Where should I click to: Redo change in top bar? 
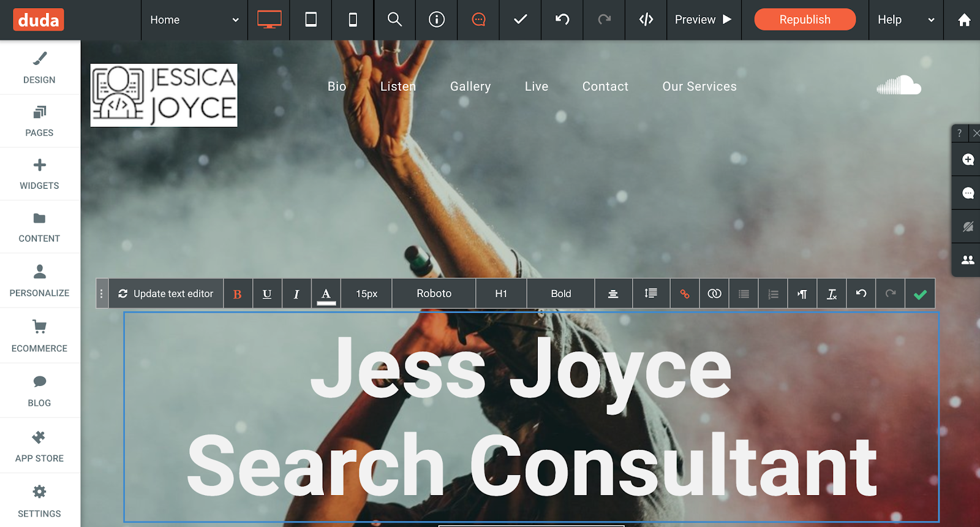(x=605, y=20)
